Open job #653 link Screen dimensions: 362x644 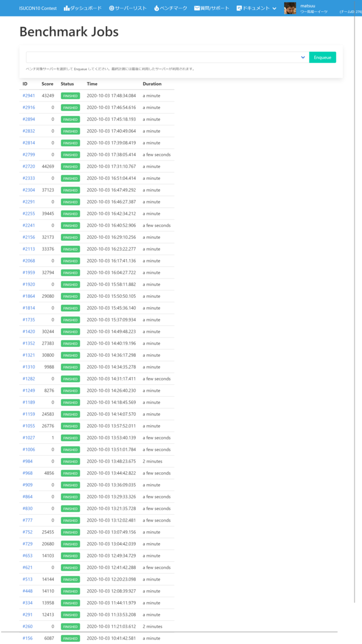point(27,556)
